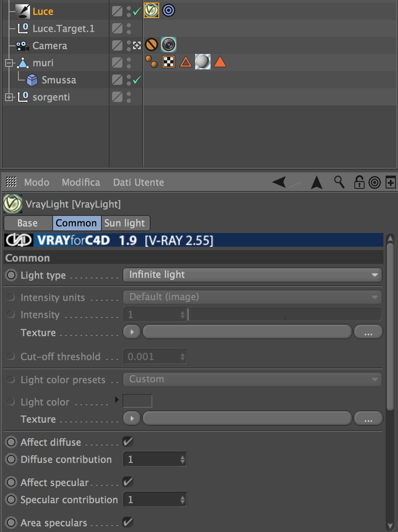The height and width of the screenshot is (532, 398).
Task: Toggle the Affect specular checkbox
Action: click(x=128, y=482)
